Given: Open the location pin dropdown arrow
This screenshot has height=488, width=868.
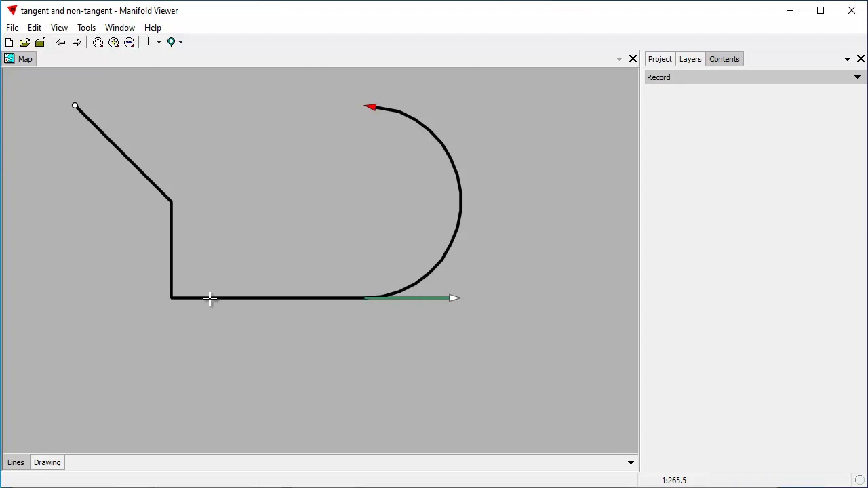Looking at the screenshot, I should (180, 42).
